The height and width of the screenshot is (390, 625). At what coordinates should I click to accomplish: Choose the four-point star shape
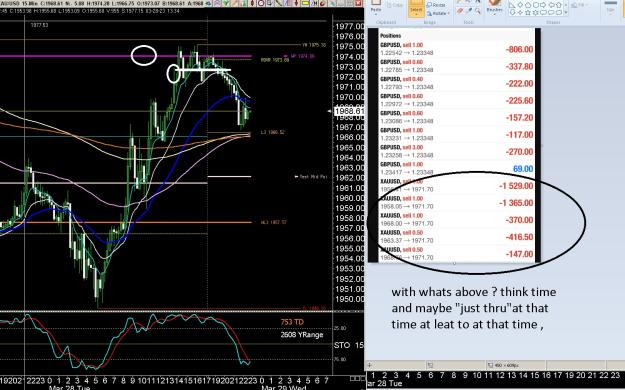[x=520, y=12]
